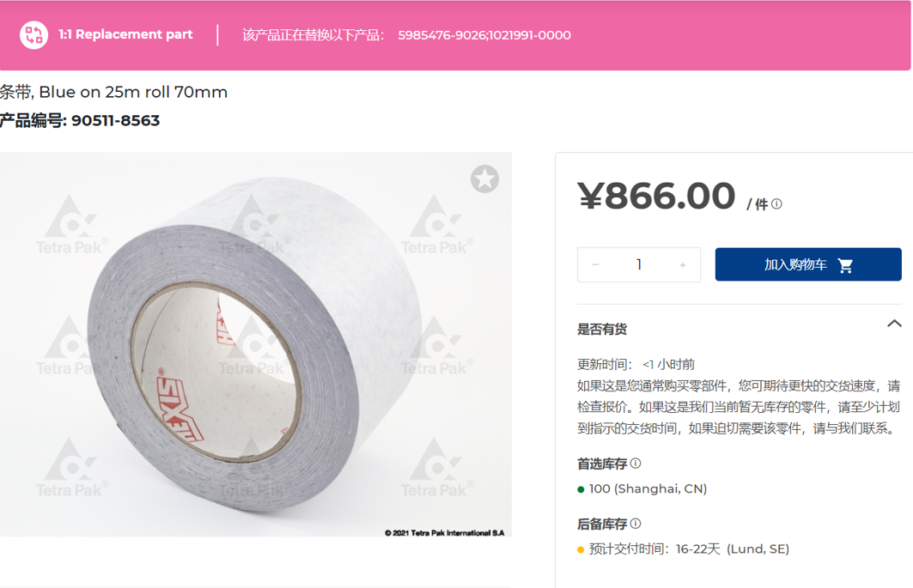Click replaced part numbers 5985476-9026;1021991-0000
913x588 pixels.
[484, 35]
